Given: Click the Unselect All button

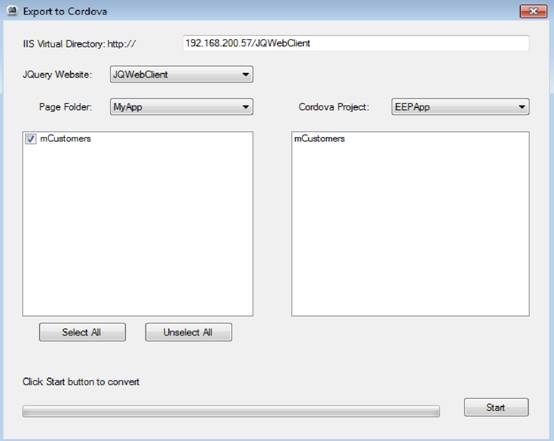Looking at the screenshot, I should [188, 332].
